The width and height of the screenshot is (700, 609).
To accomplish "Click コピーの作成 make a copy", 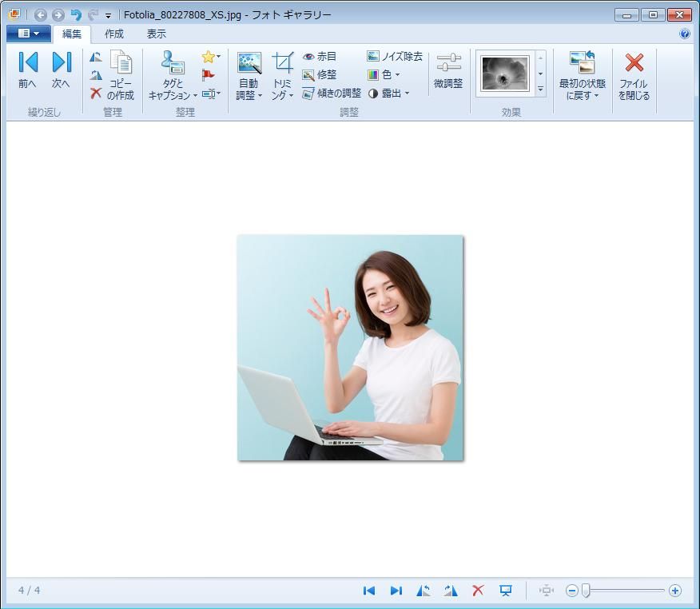I will pos(121,76).
